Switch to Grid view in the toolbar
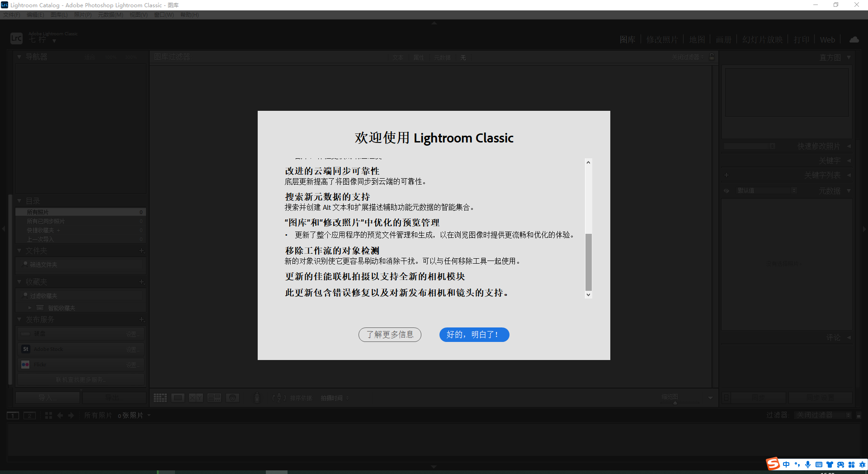This screenshot has height=474, width=868. click(160, 398)
